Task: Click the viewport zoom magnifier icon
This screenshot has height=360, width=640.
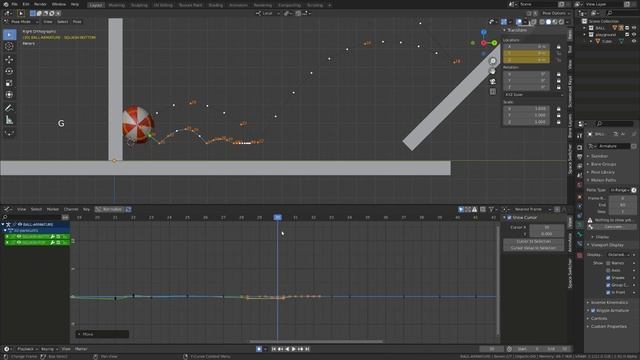Action: pos(493,61)
